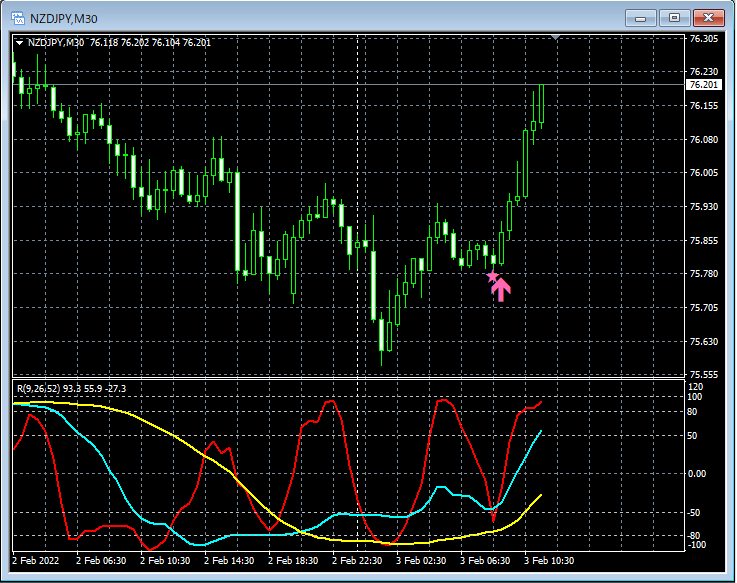Click the 76.005 price scale label
Viewport: 737px width, 583px height.
point(704,173)
